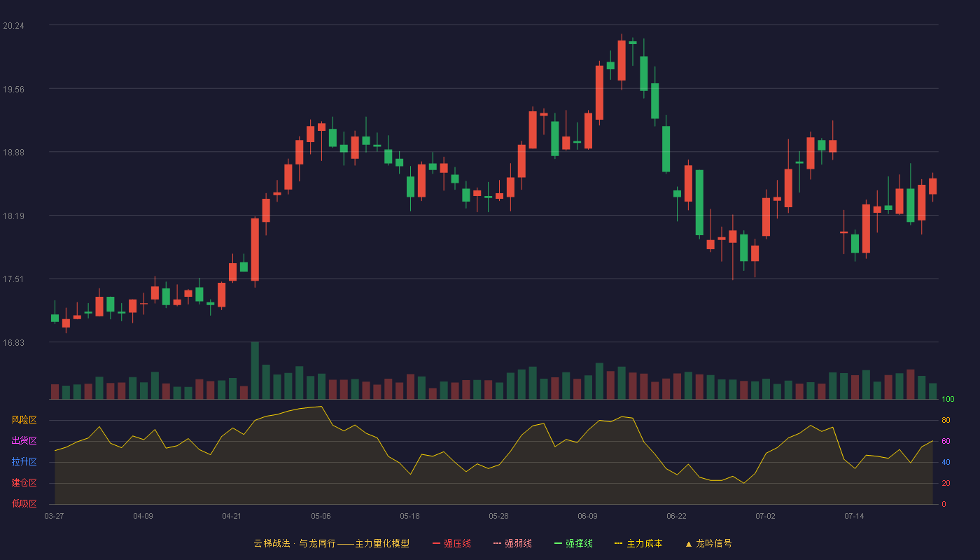This screenshot has width=980, height=560.
Task: Click the 20.24 price axis label
Action: 13,26
